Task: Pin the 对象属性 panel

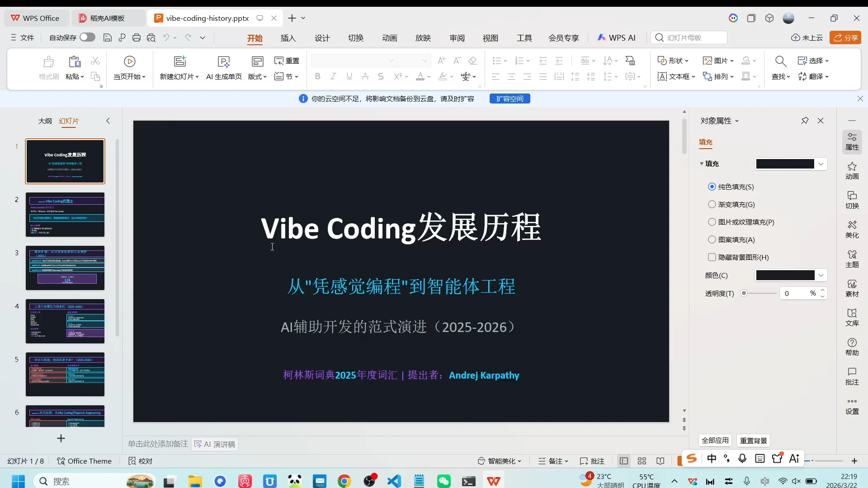Action: 805,121
